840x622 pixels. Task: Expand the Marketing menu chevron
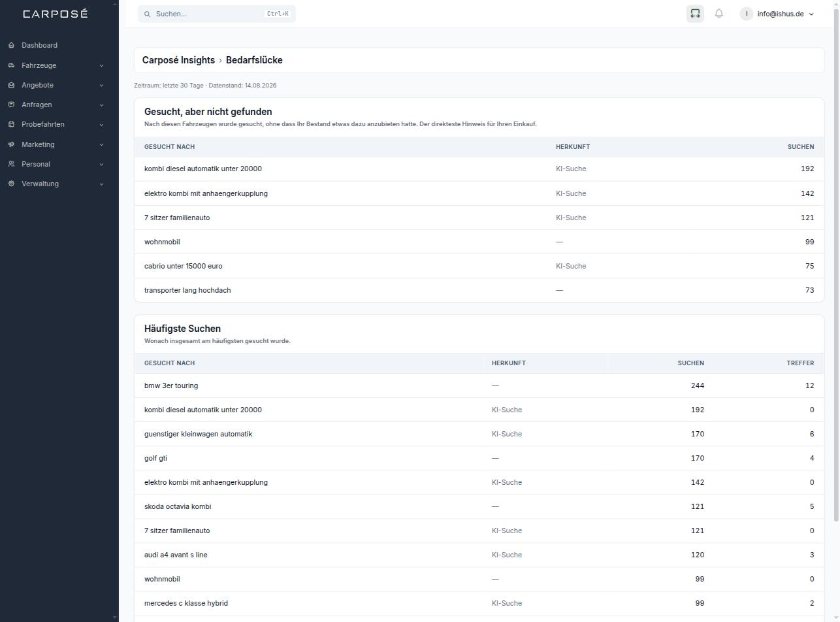[101, 144]
